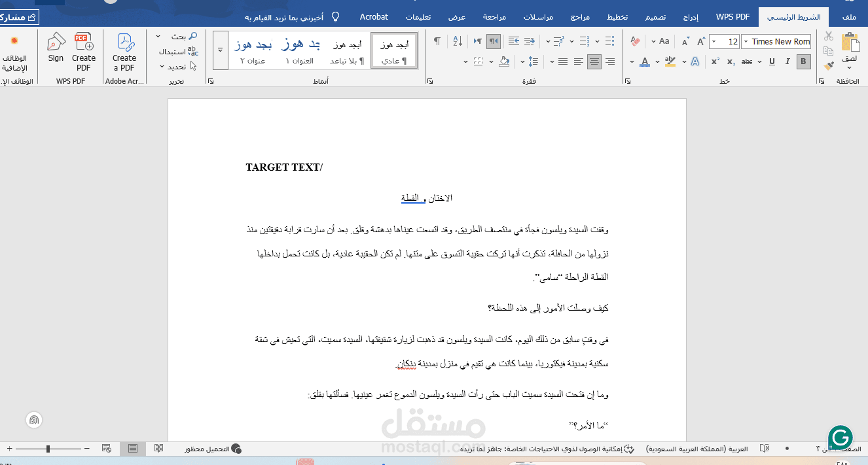Align text to the right

click(610, 61)
